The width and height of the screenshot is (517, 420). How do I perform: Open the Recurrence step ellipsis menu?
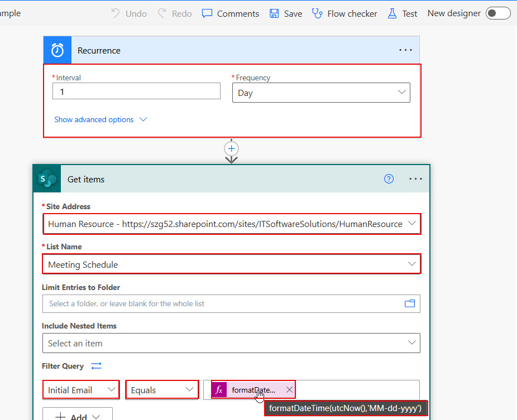pyautogui.click(x=405, y=50)
